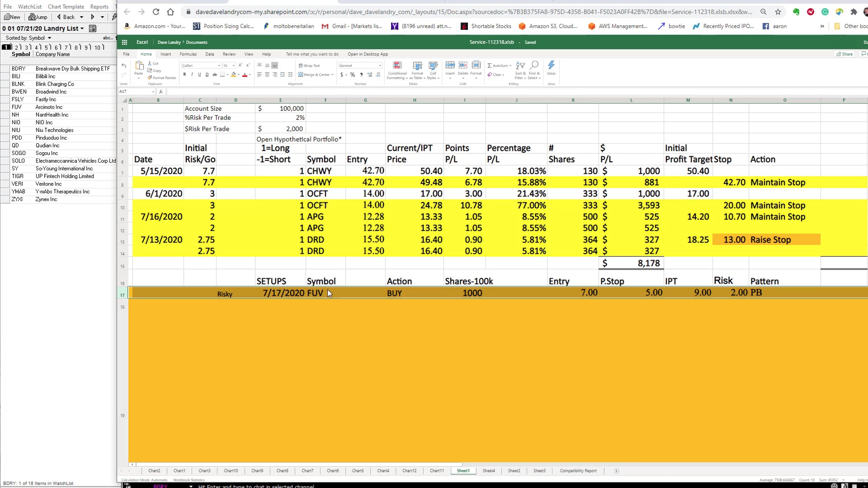The width and height of the screenshot is (868, 488).
Task: Expand the Clear dropdown
Action: (503, 75)
